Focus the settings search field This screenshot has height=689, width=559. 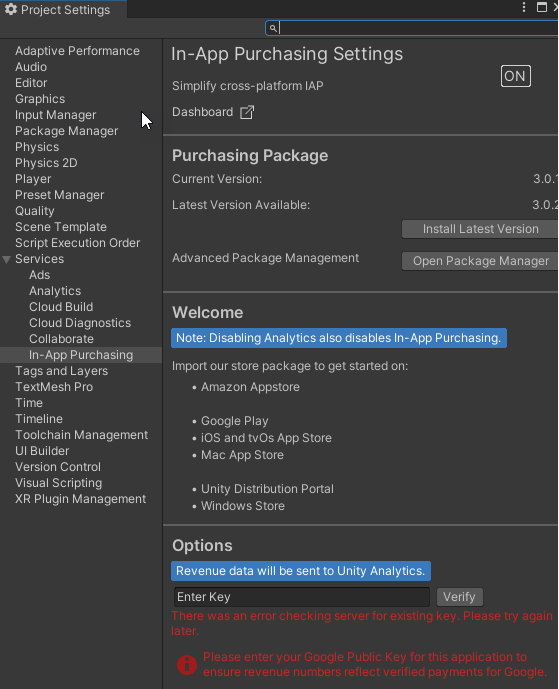coord(412,28)
